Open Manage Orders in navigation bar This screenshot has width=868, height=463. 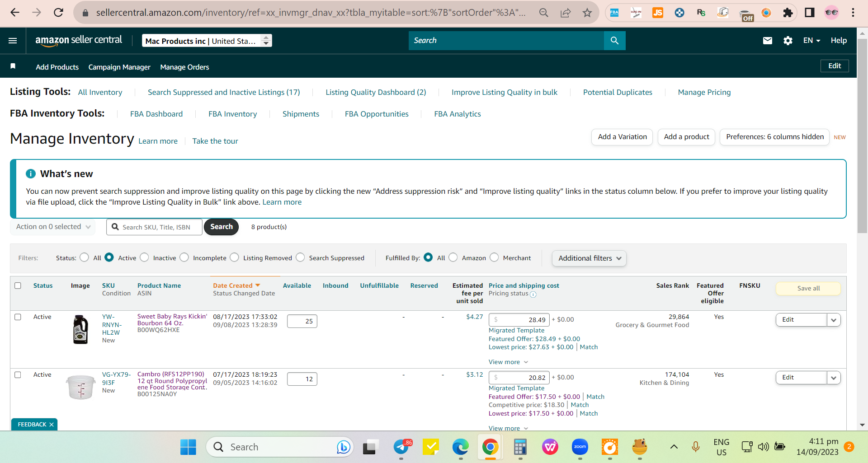[184, 67]
